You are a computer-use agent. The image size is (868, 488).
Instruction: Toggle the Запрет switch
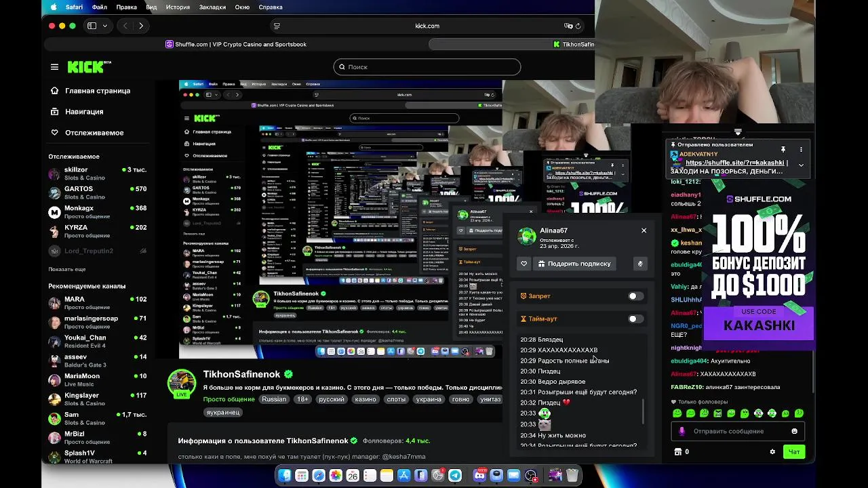click(635, 296)
